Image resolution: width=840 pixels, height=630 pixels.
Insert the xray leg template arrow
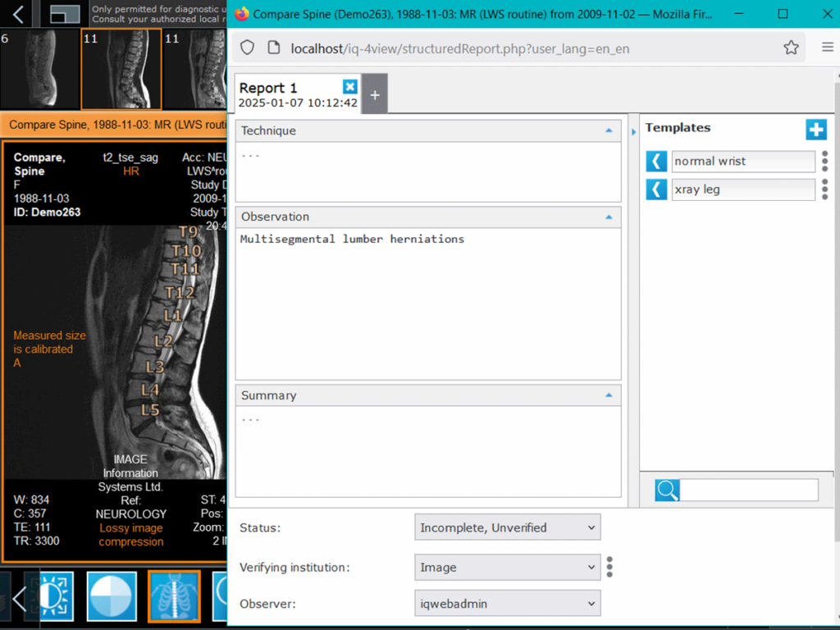click(656, 189)
